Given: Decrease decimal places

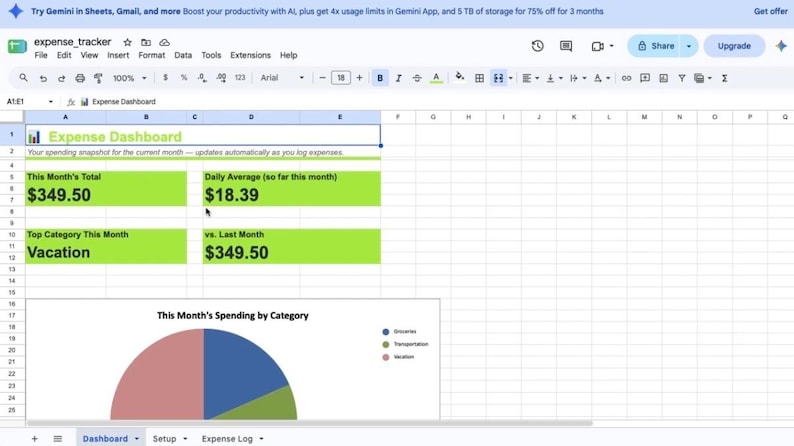Looking at the screenshot, I should coord(202,78).
